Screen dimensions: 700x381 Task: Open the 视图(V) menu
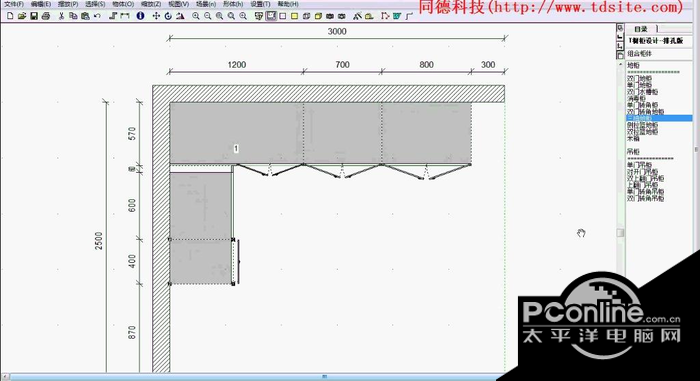(178, 4)
